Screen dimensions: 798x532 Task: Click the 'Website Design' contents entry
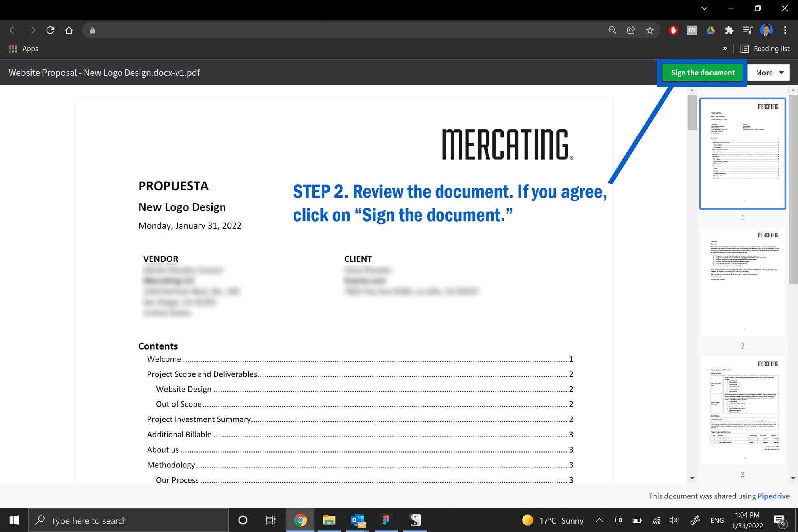tap(365, 389)
